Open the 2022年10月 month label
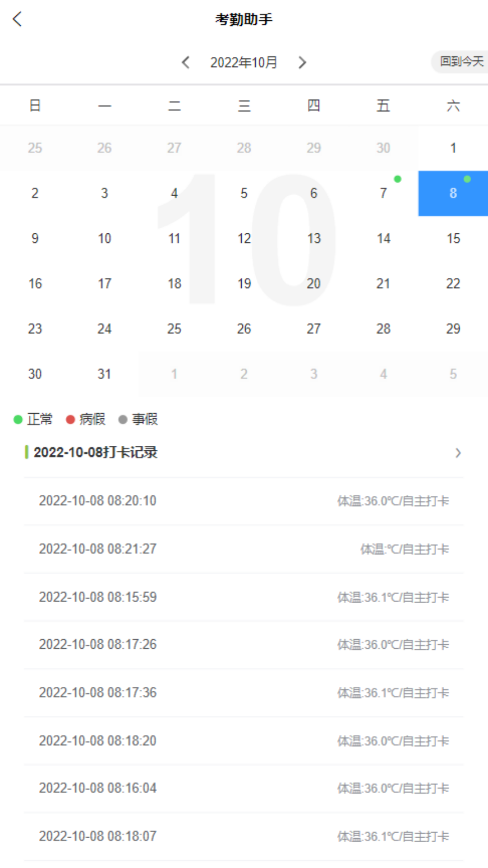The width and height of the screenshot is (488, 868). click(244, 62)
